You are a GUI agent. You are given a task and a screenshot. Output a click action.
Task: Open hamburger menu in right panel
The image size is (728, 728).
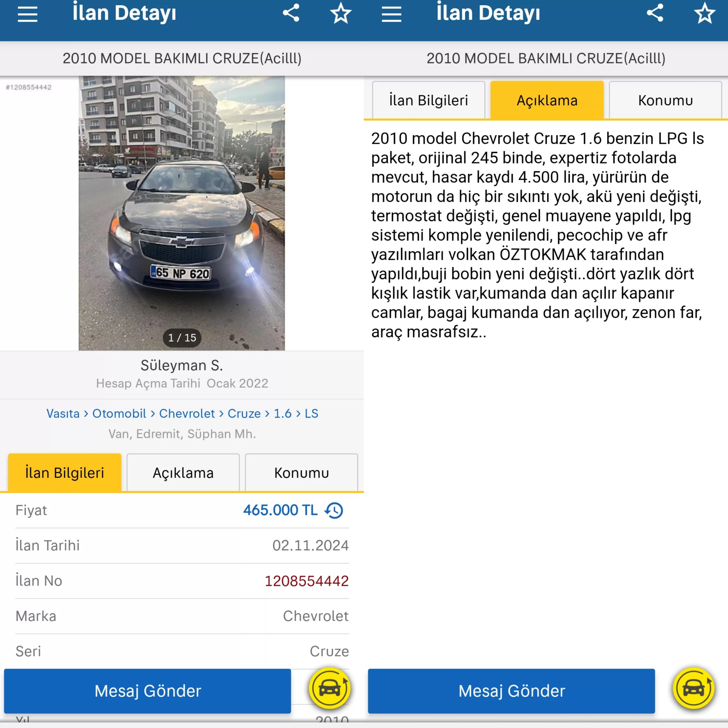392,14
